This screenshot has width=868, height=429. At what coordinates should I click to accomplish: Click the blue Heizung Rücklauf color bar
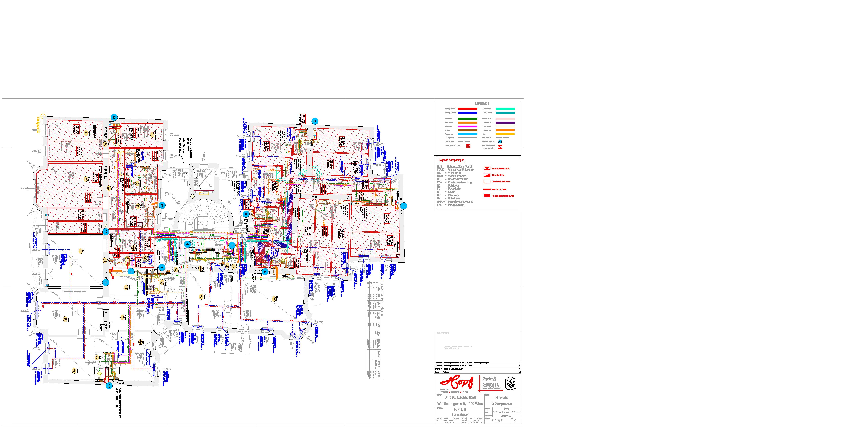467,113
